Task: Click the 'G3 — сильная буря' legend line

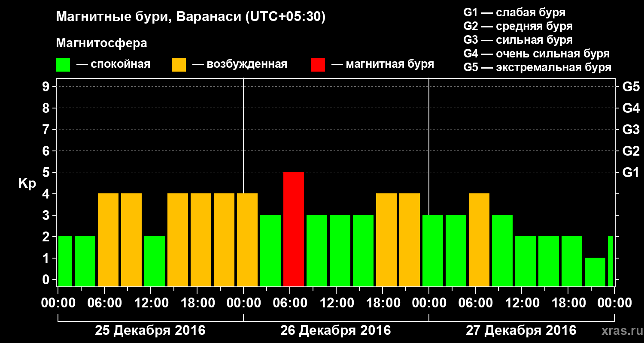Action: point(518,40)
